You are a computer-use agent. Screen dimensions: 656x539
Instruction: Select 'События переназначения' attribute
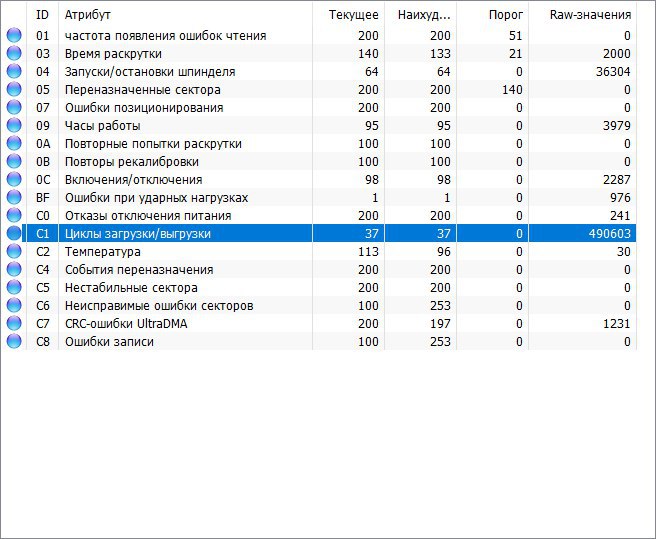[139, 270]
